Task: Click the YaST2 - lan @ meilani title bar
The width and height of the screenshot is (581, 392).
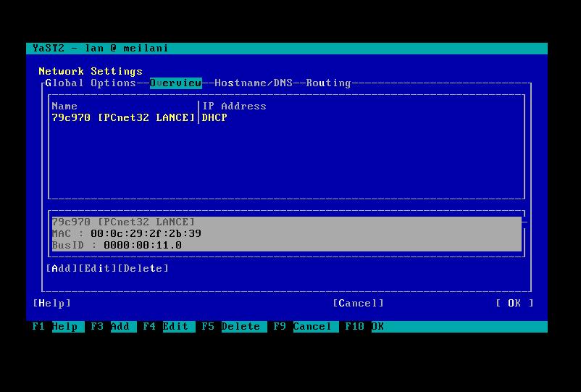Action: [287, 48]
